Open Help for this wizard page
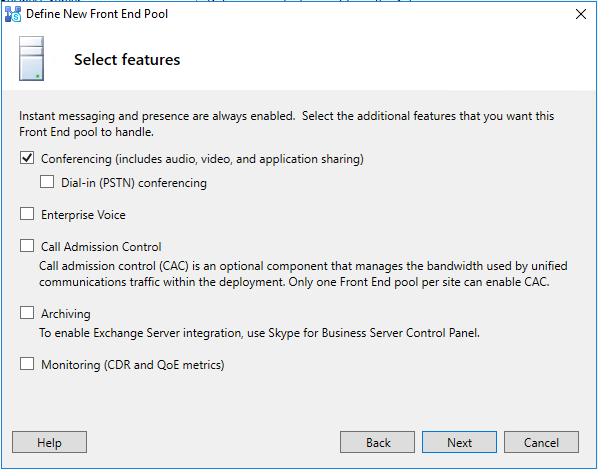598x469 pixels. (x=50, y=442)
